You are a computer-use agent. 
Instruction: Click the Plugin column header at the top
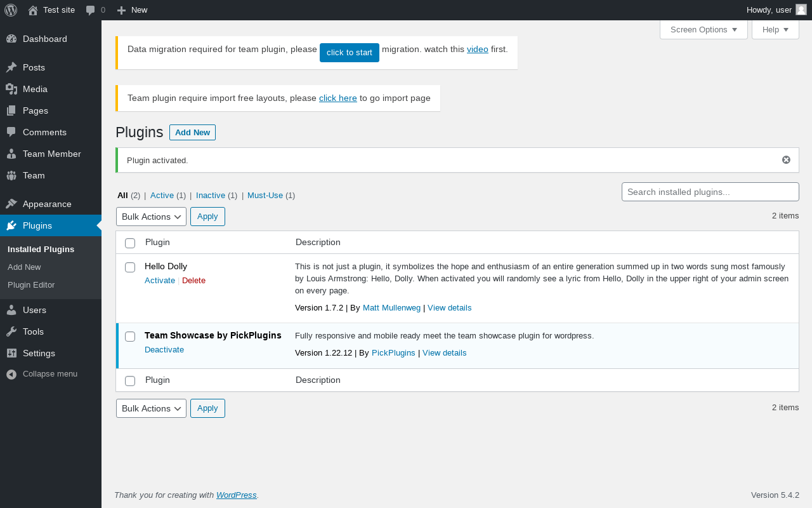point(157,243)
